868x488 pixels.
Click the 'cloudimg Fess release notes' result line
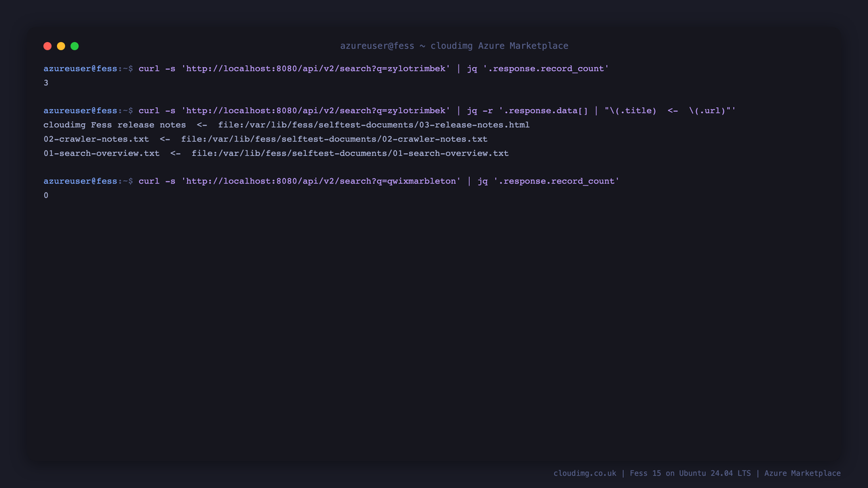click(x=286, y=125)
